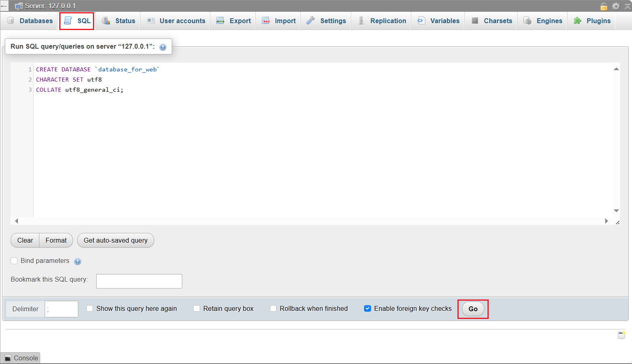Click the server icon beside Server: 127.0.0.1
Screen dimensions: 632x364
(19, 6)
